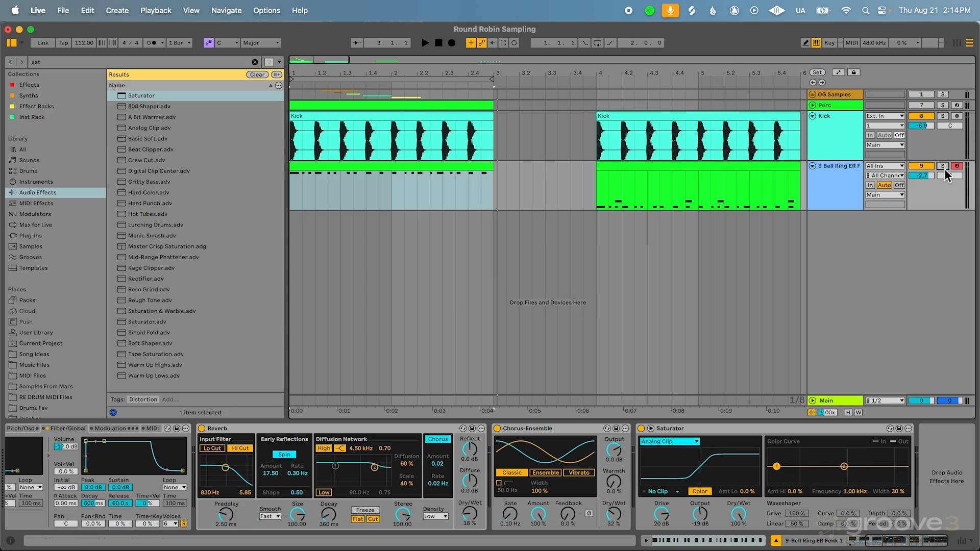Adjust the Kick track volume slider showing -6.9
The width and height of the screenshot is (980, 551).
[921, 126]
